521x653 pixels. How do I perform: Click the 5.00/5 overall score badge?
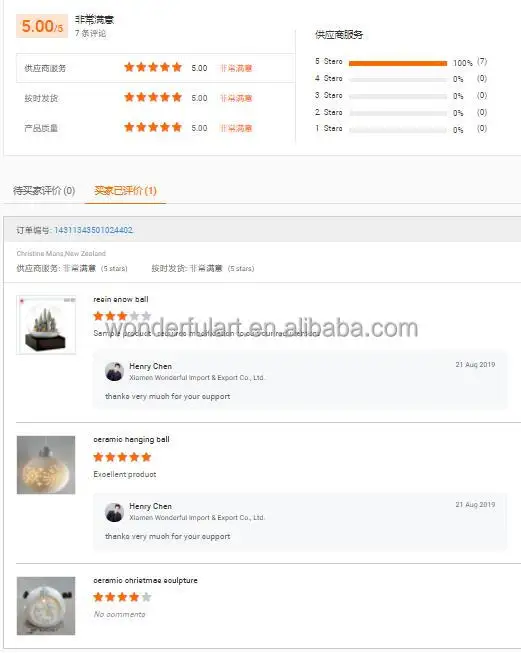click(42, 26)
